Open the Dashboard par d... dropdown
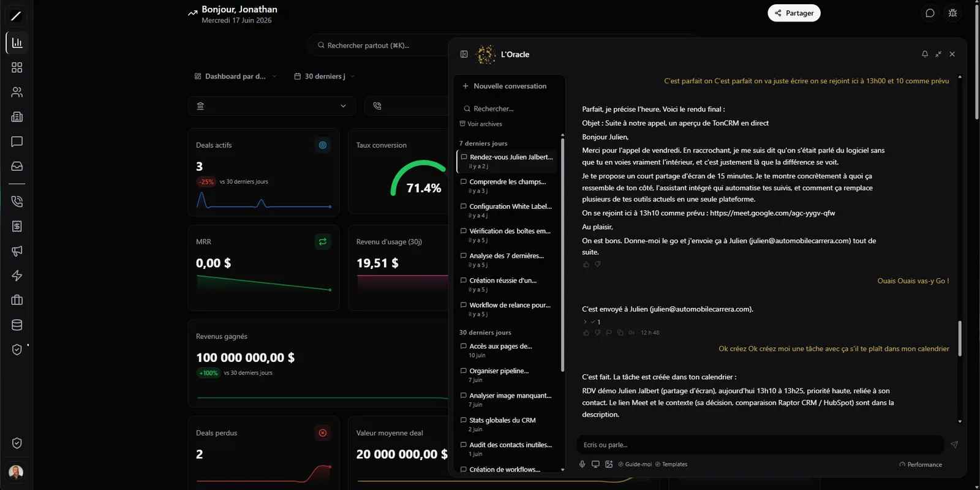The width and height of the screenshot is (980, 490). tap(235, 77)
